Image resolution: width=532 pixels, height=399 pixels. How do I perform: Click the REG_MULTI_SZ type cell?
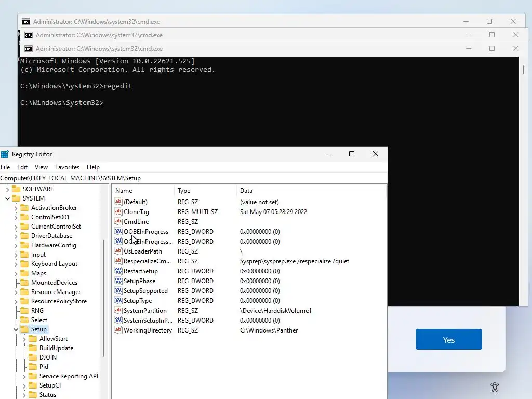[197, 212]
